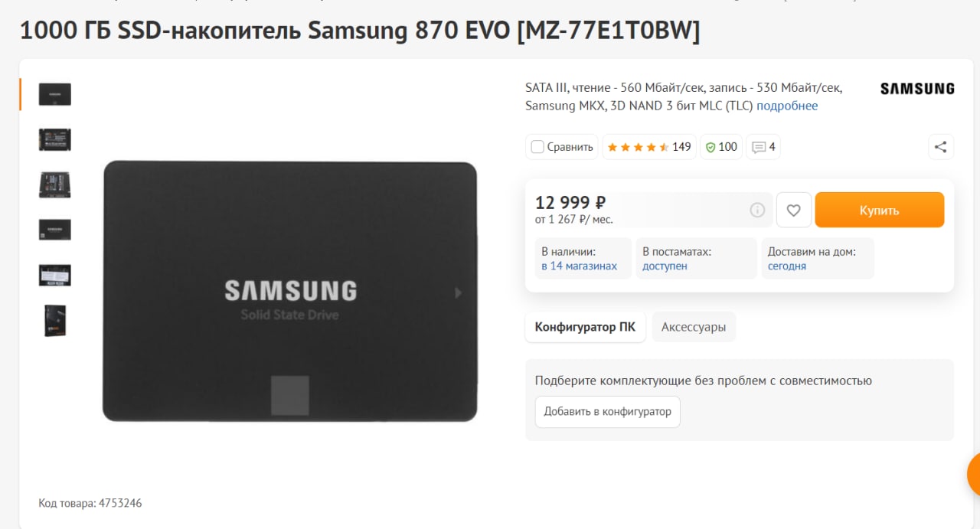Select the Конфигуратор ПК tab
Viewport: 980px width, 529px height.
pyautogui.click(x=585, y=327)
